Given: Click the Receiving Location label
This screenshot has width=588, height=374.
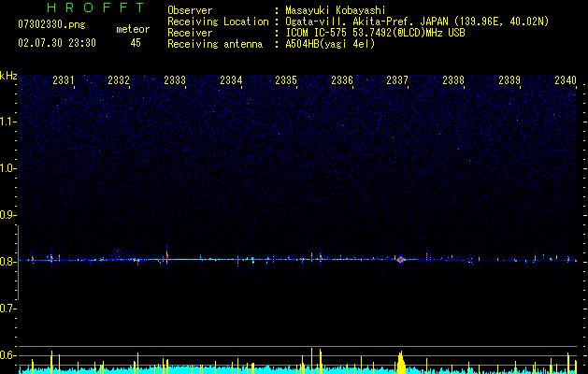Looking at the screenshot, I should [218, 22].
